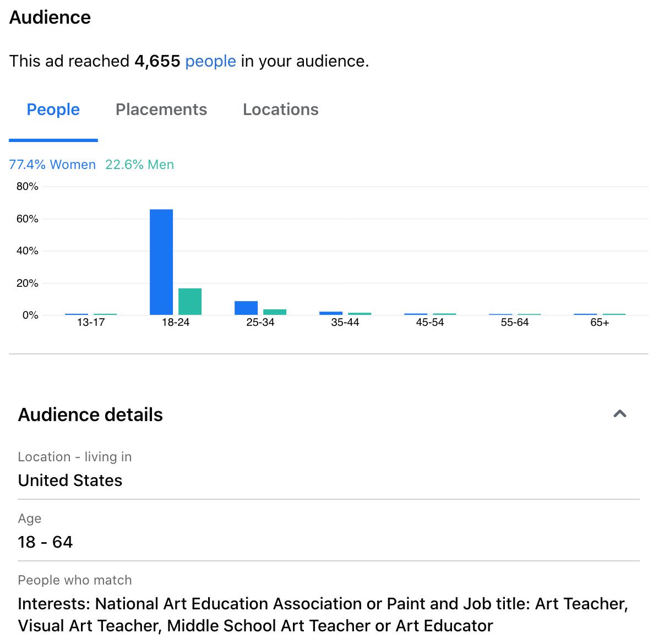664x644 pixels.
Task: Select the 25-34 men teal bar
Action: (x=275, y=312)
